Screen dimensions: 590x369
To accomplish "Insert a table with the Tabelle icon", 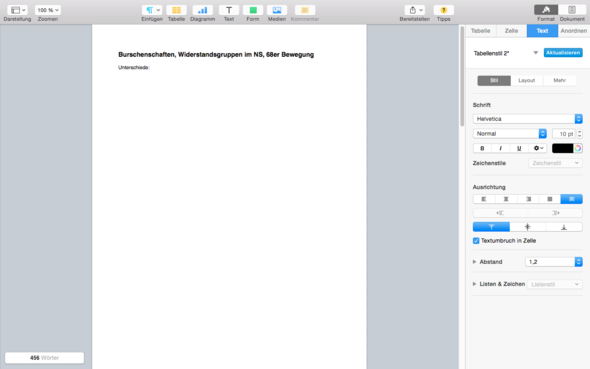I will click(x=176, y=10).
